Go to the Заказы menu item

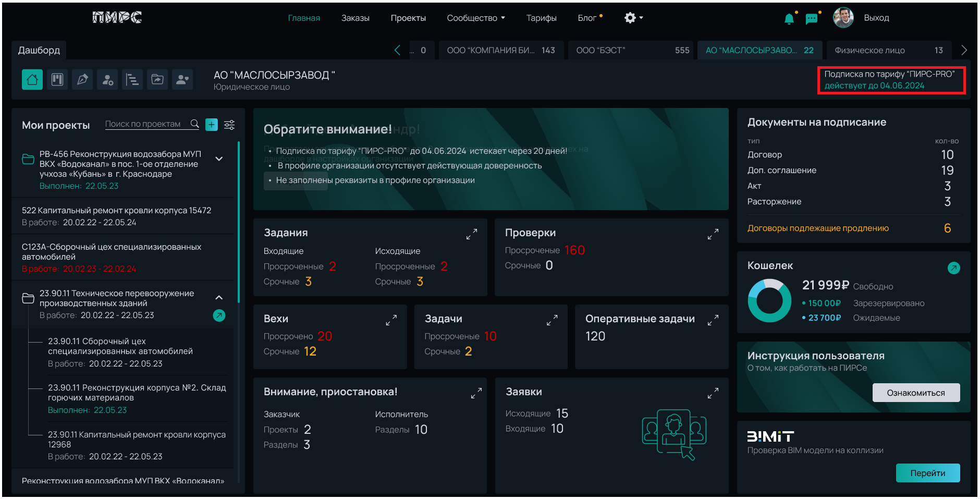tap(355, 18)
